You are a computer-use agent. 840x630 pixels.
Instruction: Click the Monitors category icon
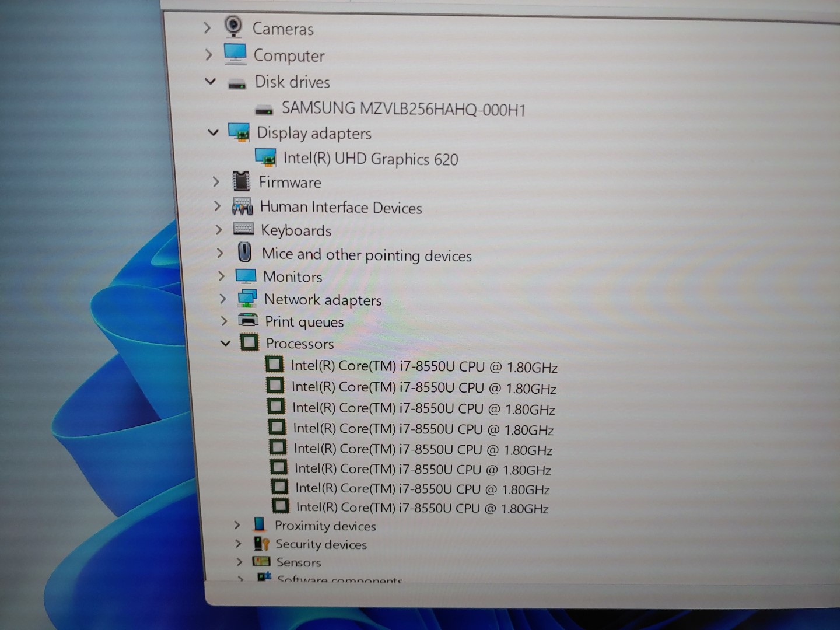pyautogui.click(x=246, y=275)
